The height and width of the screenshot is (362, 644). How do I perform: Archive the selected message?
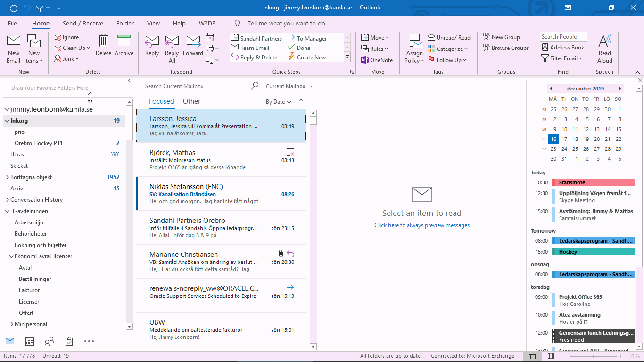tap(124, 46)
